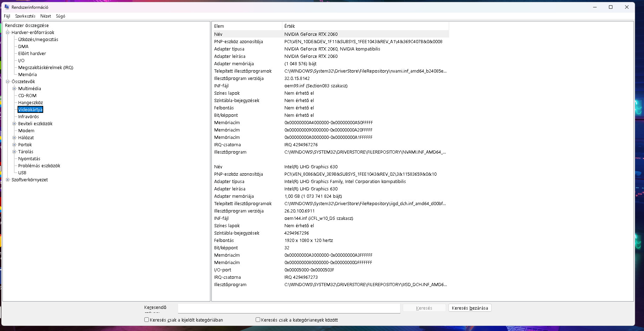Click 'Intel(R) UHD Graphics Family, Intel Corporation kompatibilis'
The height and width of the screenshot is (331, 644).
coord(345,181)
